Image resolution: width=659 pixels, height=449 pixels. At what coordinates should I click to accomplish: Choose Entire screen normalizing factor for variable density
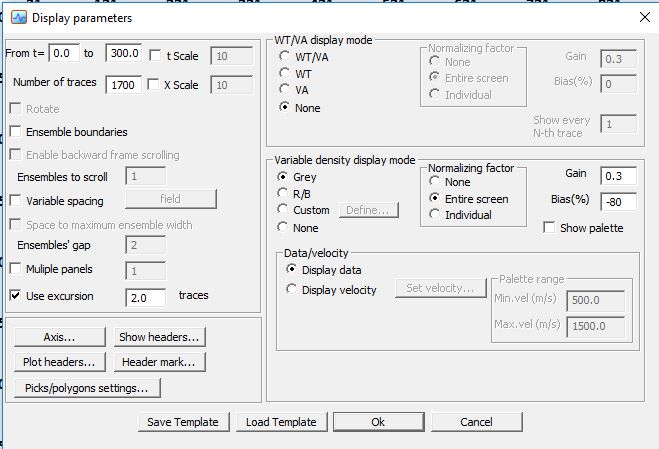(434, 198)
